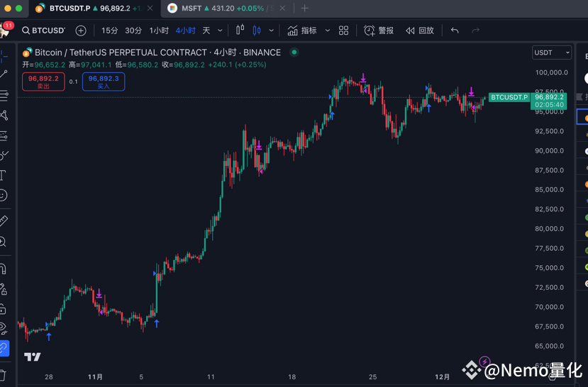Switch to the 1小时 interval
The image size is (588, 387).
click(159, 30)
